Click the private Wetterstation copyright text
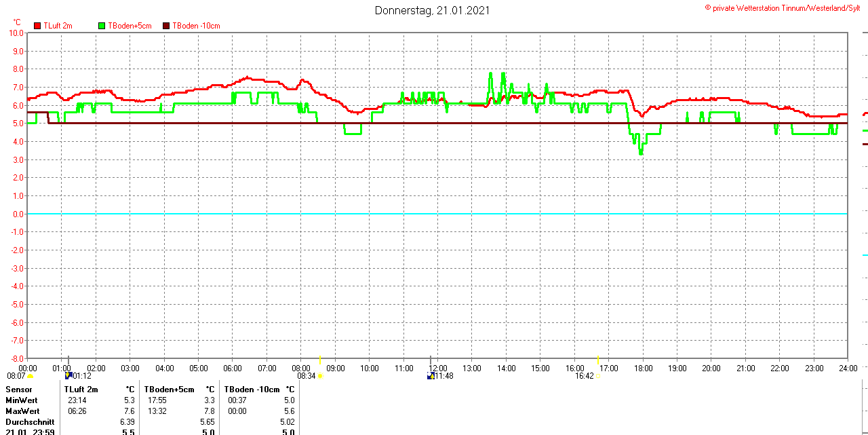Screen dimensions: 868x435 point(785,7)
